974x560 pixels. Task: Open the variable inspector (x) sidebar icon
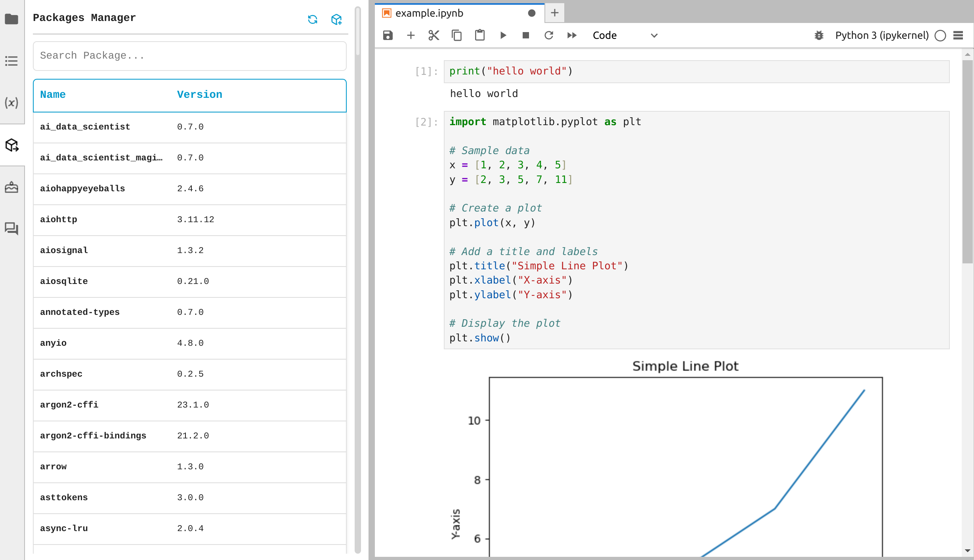(11, 103)
